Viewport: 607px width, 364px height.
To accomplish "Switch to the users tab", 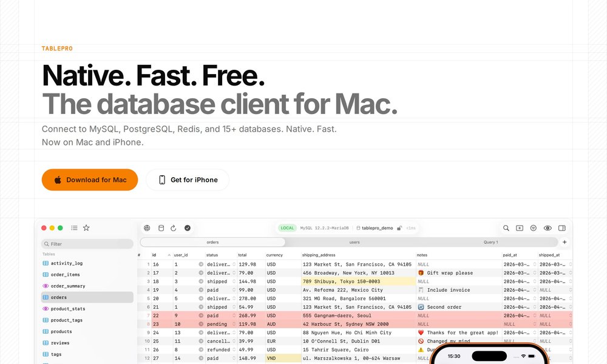I will pos(354,242).
